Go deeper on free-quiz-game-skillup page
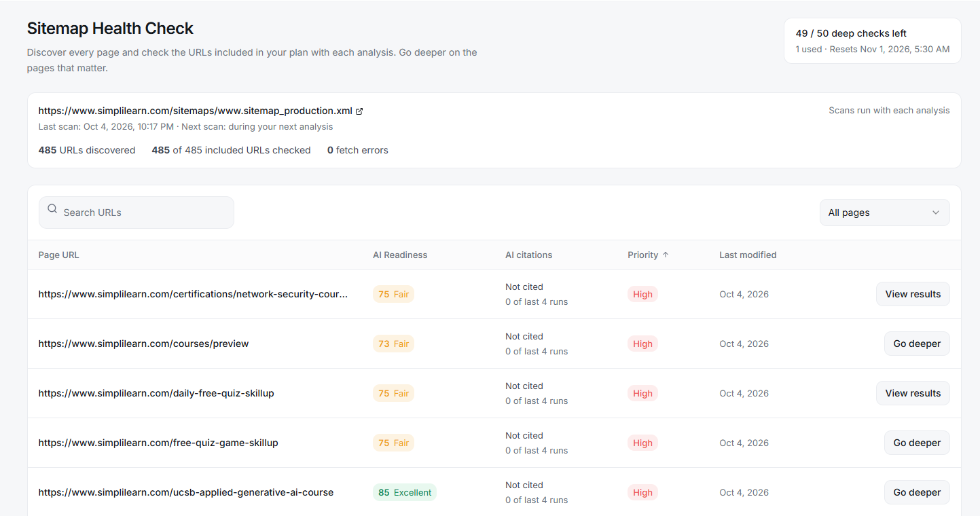 pyautogui.click(x=917, y=443)
